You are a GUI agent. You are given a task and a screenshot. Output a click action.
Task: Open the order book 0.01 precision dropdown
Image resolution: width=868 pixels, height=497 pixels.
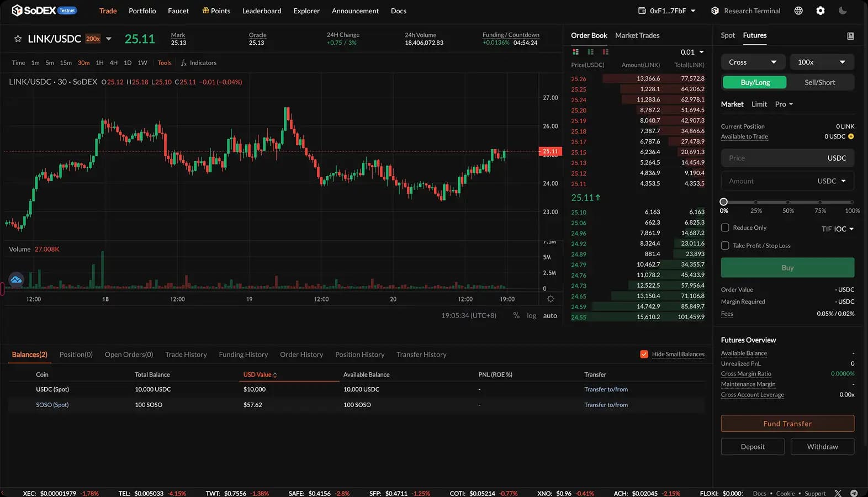pyautogui.click(x=692, y=52)
